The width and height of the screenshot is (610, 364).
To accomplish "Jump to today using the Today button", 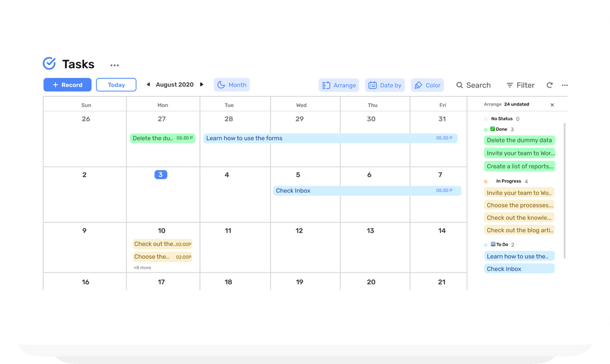I will click(x=116, y=84).
